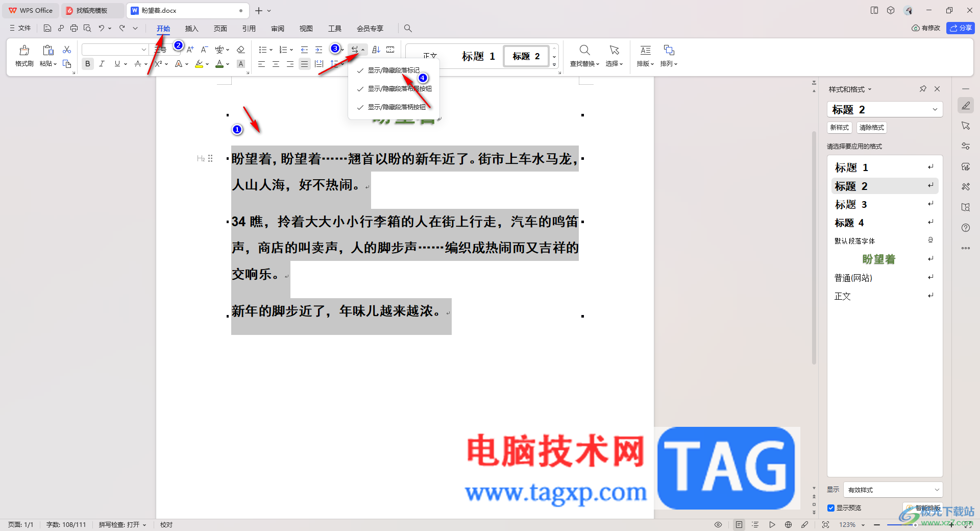Click the search magnifier next to 会员专享
The width and height of the screenshot is (980, 531).
click(x=408, y=28)
